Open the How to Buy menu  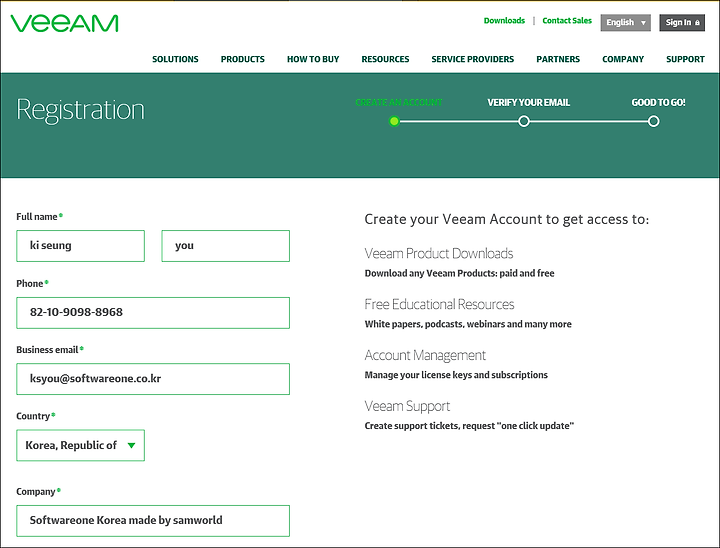313,59
